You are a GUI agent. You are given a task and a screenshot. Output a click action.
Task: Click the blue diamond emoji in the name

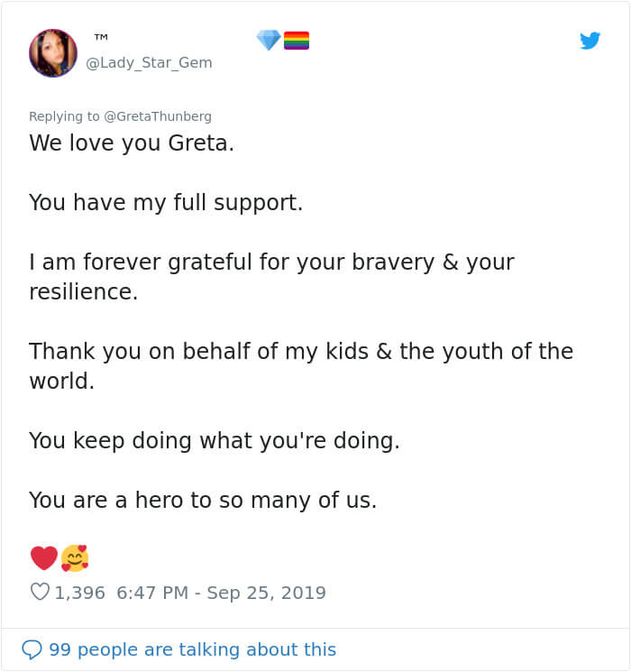click(x=269, y=41)
